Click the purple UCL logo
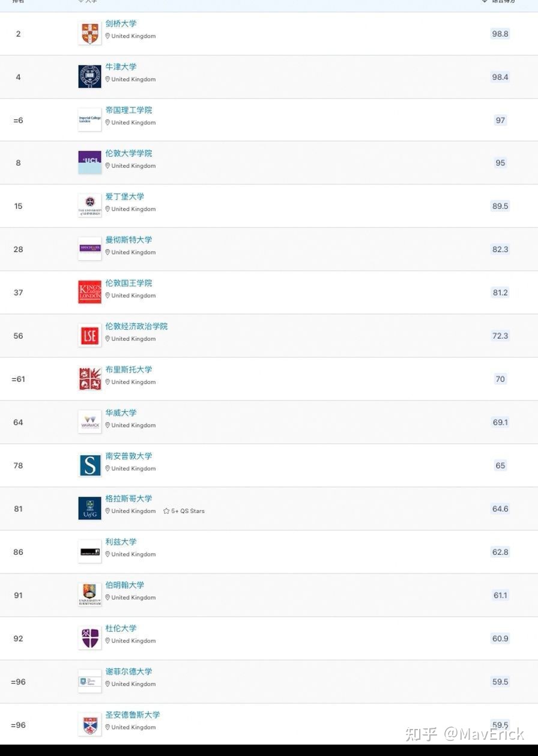This screenshot has height=756, width=538. click(x=89, y=163)
